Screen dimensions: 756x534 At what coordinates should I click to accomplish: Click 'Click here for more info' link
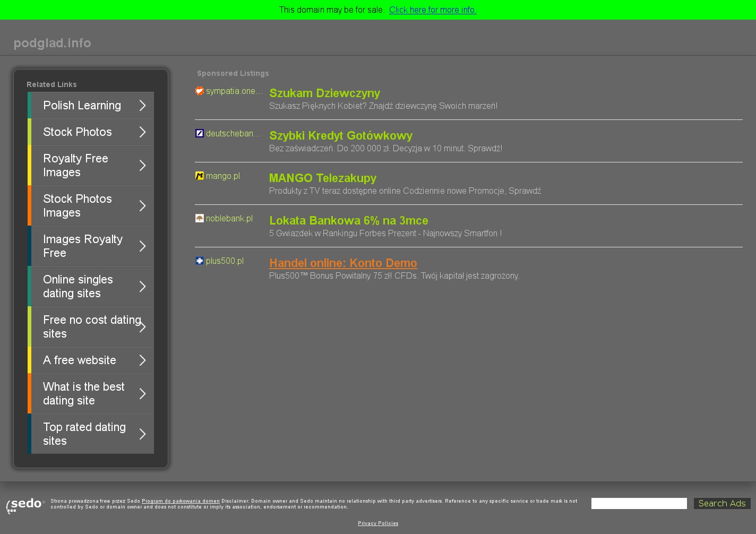tap(433, 10)
